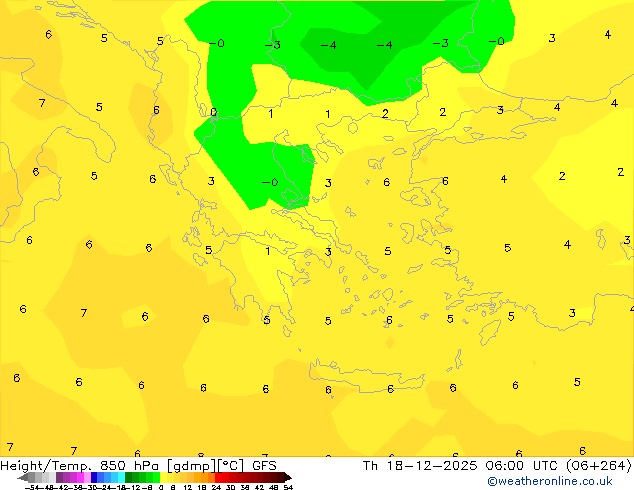Click the -3 label right of the -4 values
This screenshot has height=490, width=634.
point(440,43)
